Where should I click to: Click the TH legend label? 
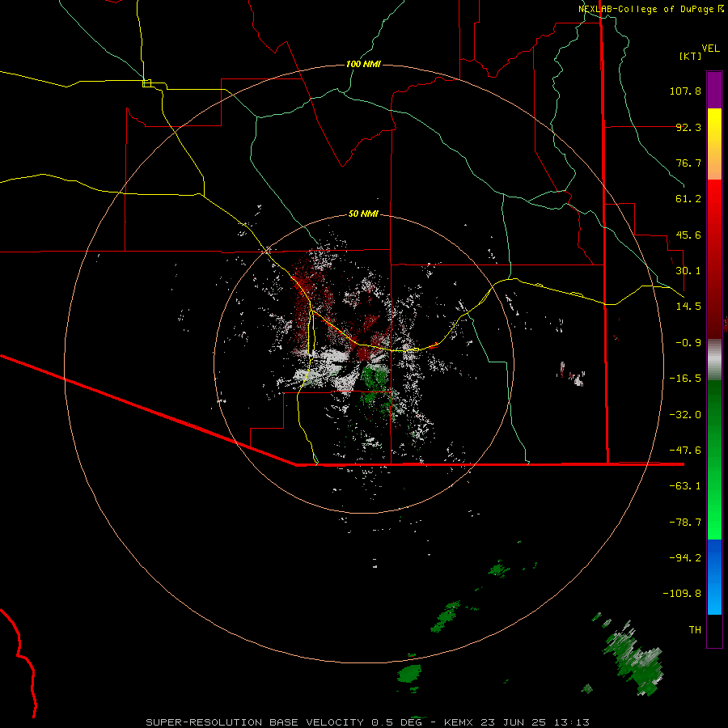(x=695, y=630)
